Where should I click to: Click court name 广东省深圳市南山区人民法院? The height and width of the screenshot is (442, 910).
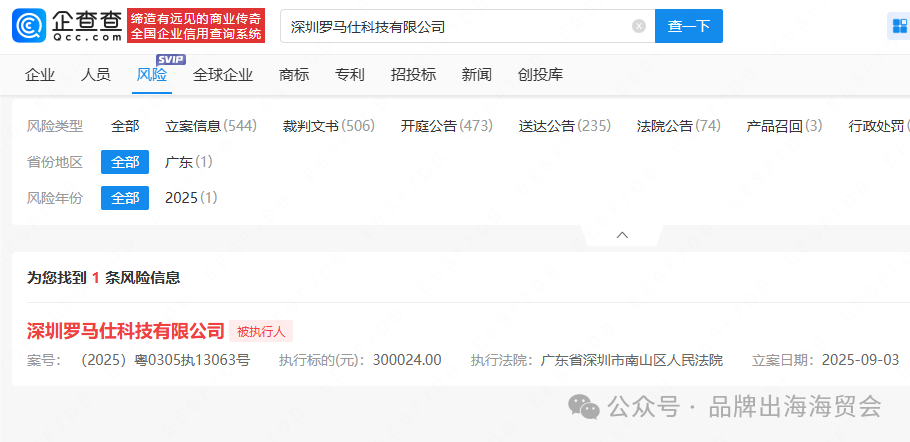(x=631, y=360)
